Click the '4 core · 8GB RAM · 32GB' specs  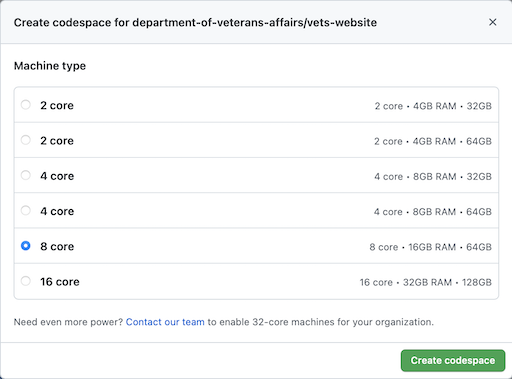(433, 177)
